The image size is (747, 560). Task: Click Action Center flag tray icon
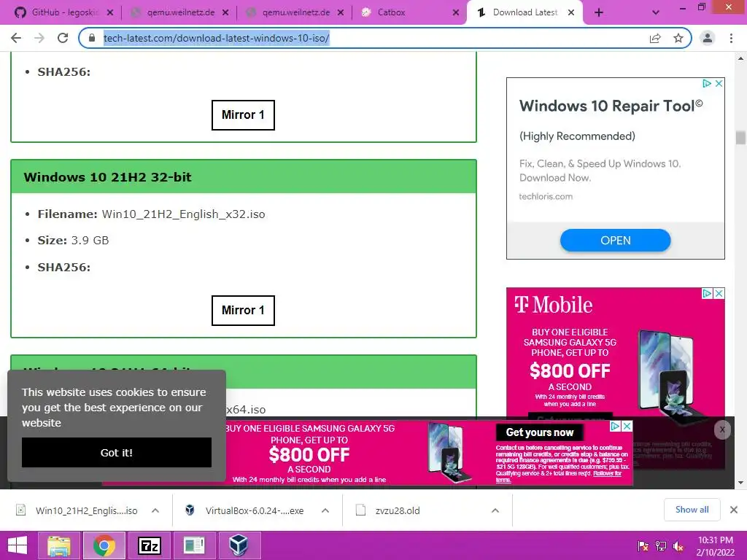[x=643, y=545]
